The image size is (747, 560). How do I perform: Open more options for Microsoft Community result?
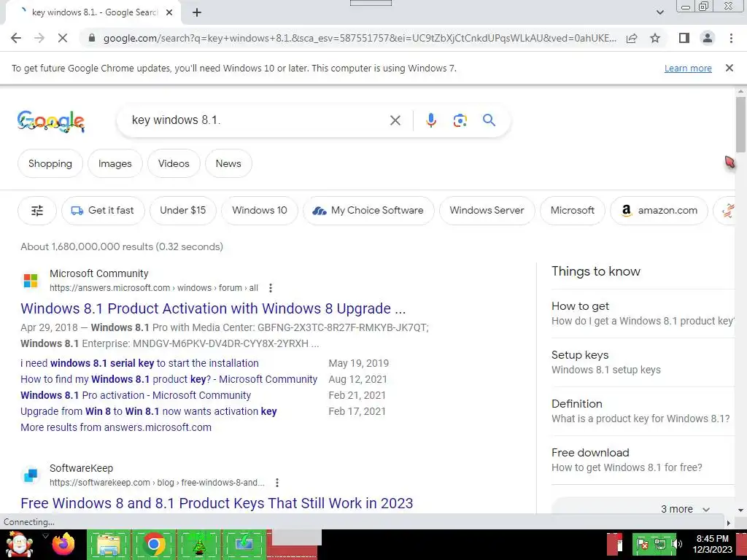pos(271,288)
